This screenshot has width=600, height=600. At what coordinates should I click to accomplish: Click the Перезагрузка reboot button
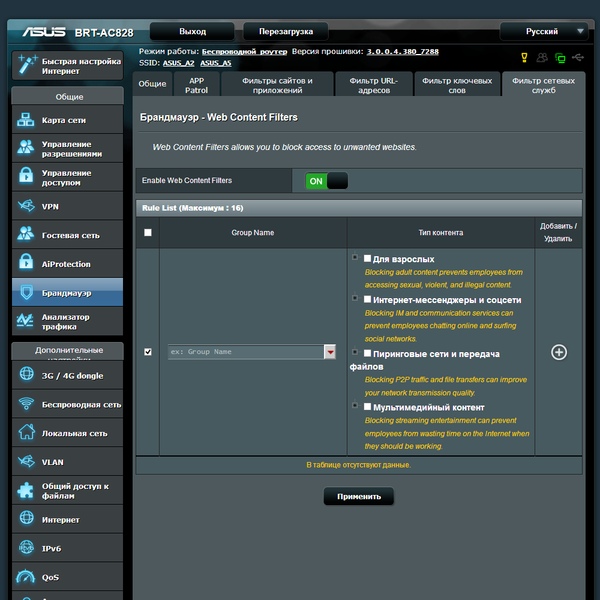[x=286, y=31]
